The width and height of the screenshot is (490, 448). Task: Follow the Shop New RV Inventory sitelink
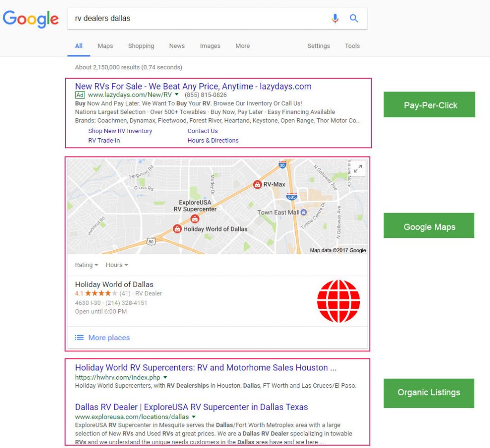pyautogui.click(x=120, y=131)
